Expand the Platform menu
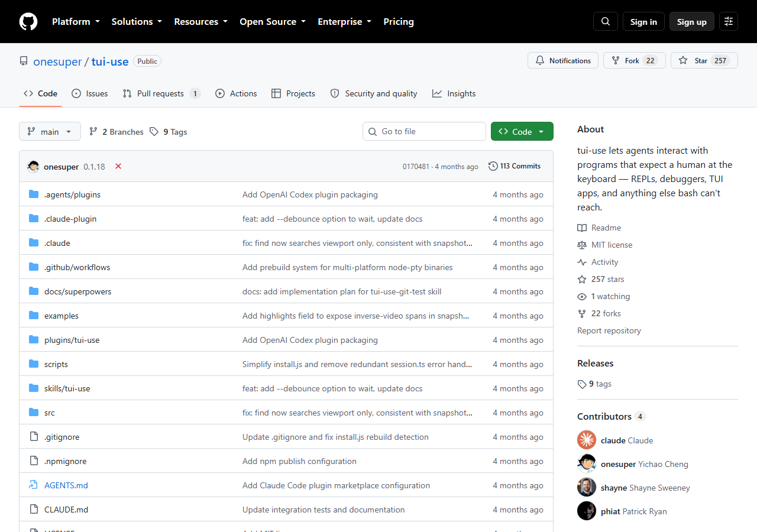 coord(76,22)
